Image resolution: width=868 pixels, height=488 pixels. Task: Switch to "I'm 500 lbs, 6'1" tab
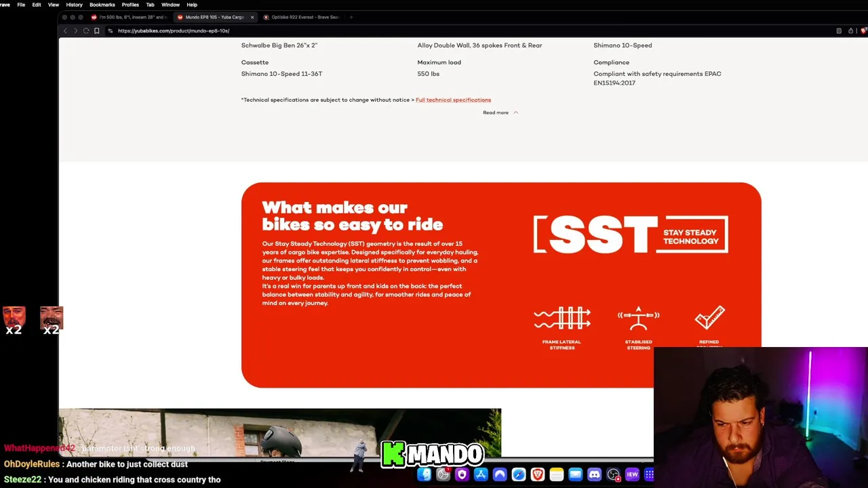pyautogui.click(x=129, y=17)
